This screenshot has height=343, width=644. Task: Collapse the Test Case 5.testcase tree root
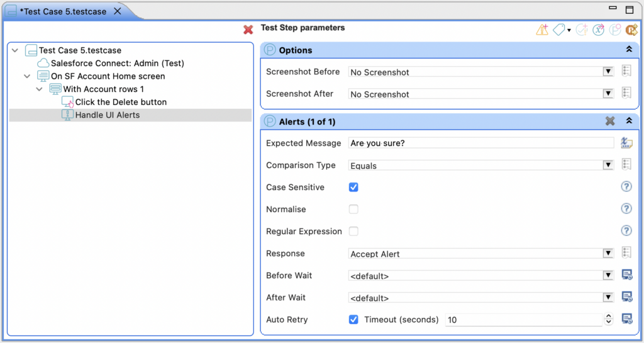15,50
